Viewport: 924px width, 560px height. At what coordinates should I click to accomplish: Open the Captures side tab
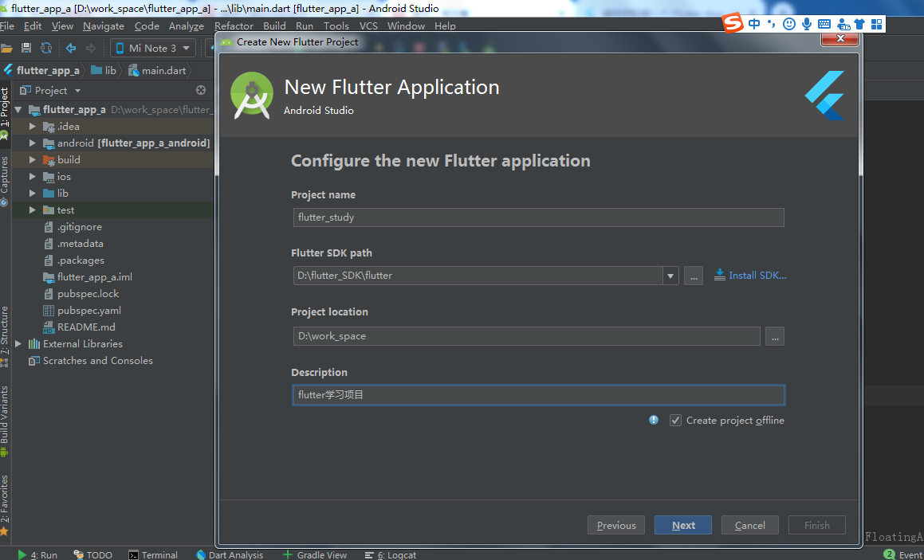pos(5,181)
